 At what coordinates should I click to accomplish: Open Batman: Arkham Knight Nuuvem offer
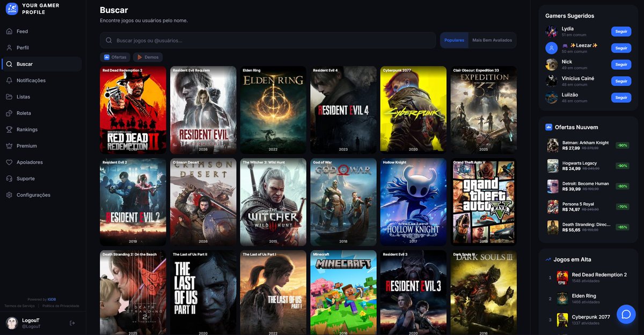pyautogui.click(x=588, y=145)
